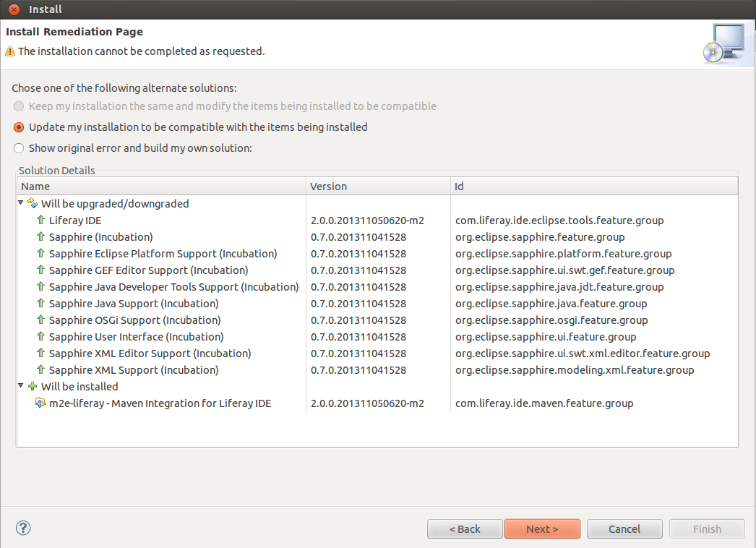Select 'Update my installation to be compatible' option
This screenshot has width=756, height=548.
[x=20, y=127]
